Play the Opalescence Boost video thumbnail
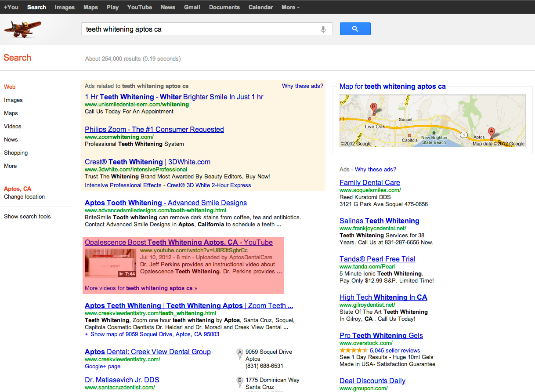535x392 pixels. [111, 263]
